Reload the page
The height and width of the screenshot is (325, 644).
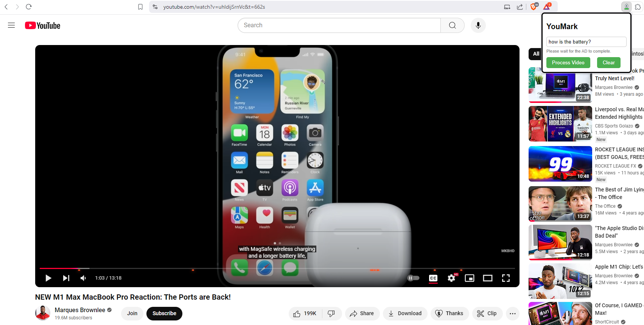29,7
